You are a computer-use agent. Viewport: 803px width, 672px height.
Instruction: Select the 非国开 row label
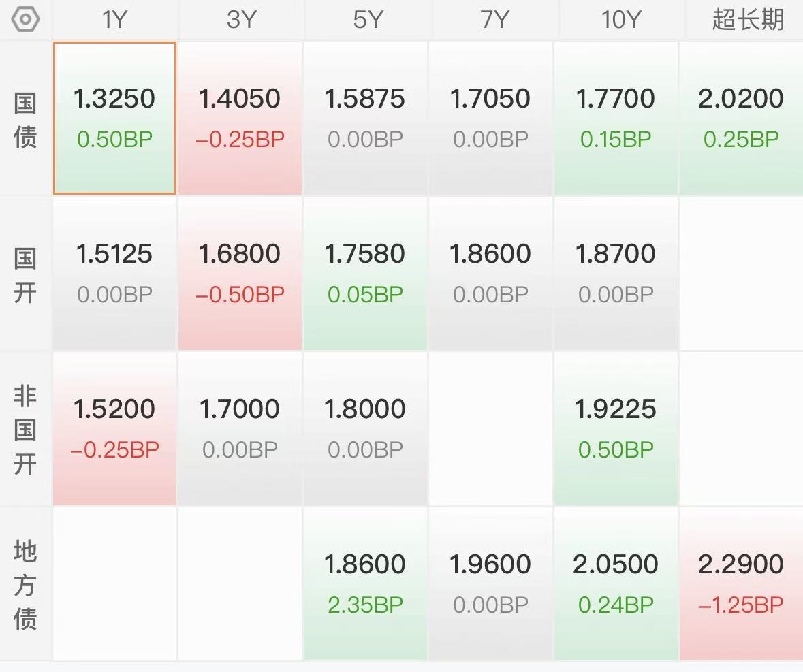(x=26, y=430)
